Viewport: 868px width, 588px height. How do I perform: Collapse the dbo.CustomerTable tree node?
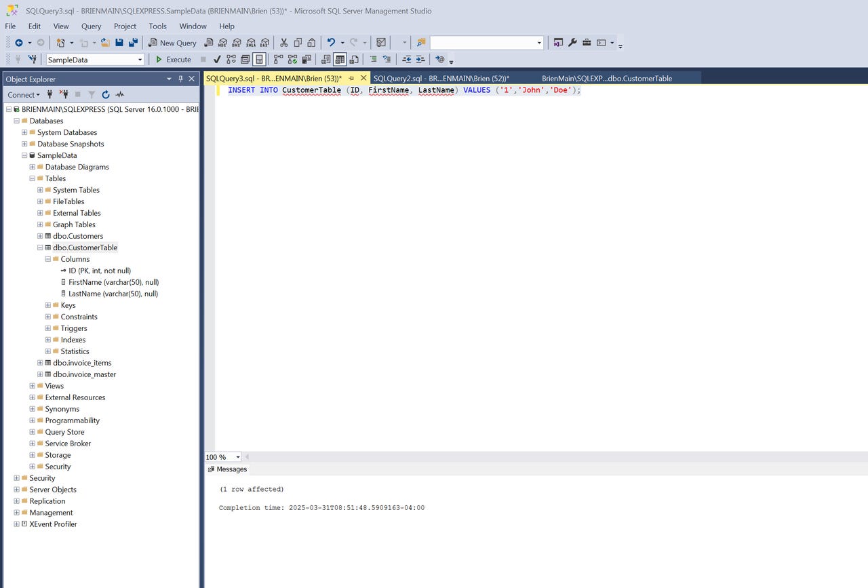pyautogui.click(x=40, y=248)
